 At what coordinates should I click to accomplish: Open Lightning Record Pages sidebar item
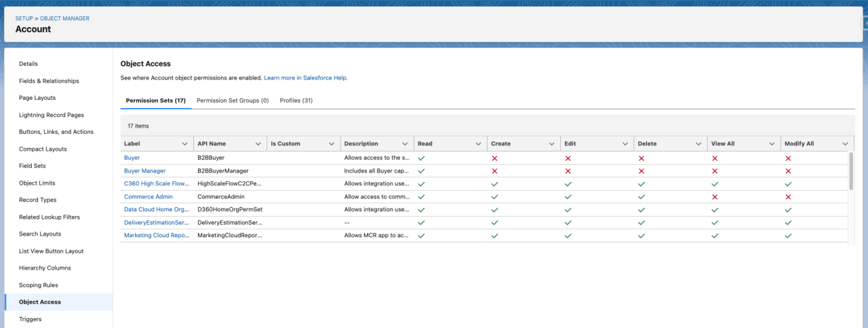coord(52,115)
